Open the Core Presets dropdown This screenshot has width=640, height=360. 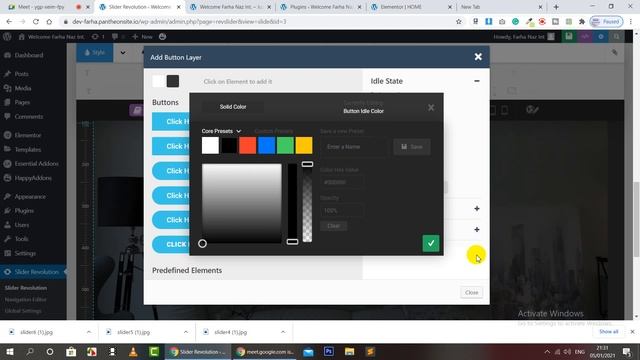[x=221, y=131]
